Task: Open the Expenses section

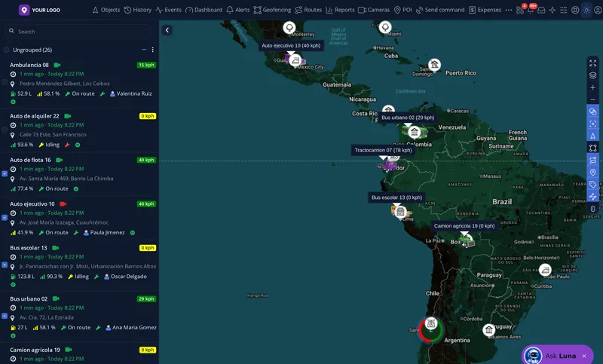Action: point(485,10)
